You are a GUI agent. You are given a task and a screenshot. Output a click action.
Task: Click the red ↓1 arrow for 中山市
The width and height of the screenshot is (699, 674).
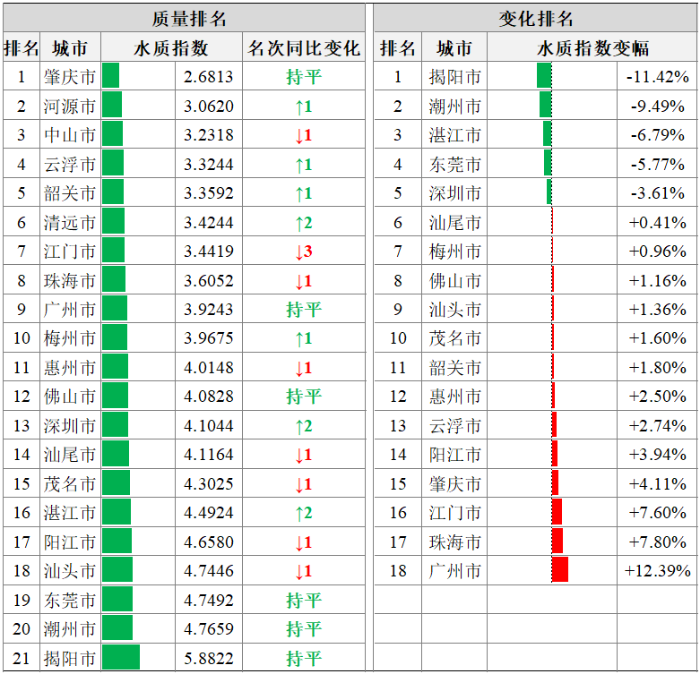click(303, 135)
